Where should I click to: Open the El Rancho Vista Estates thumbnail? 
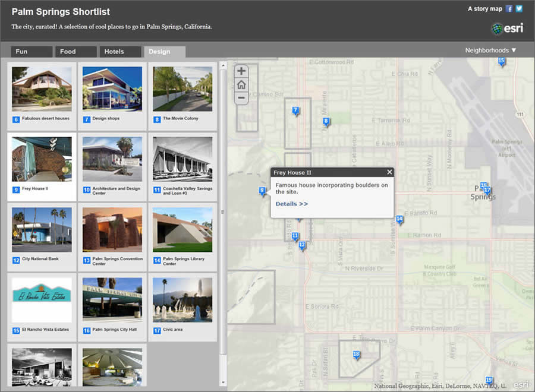(x=42, y=300)
